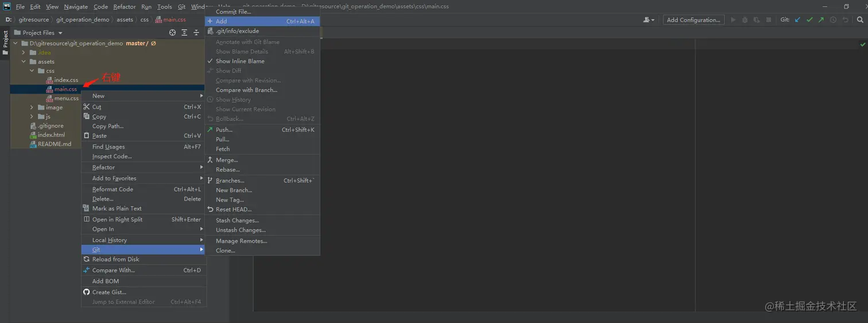Open the Git menu in menu bar
The height and width of the screenshot is (323, 868).
tap(181, 7)
